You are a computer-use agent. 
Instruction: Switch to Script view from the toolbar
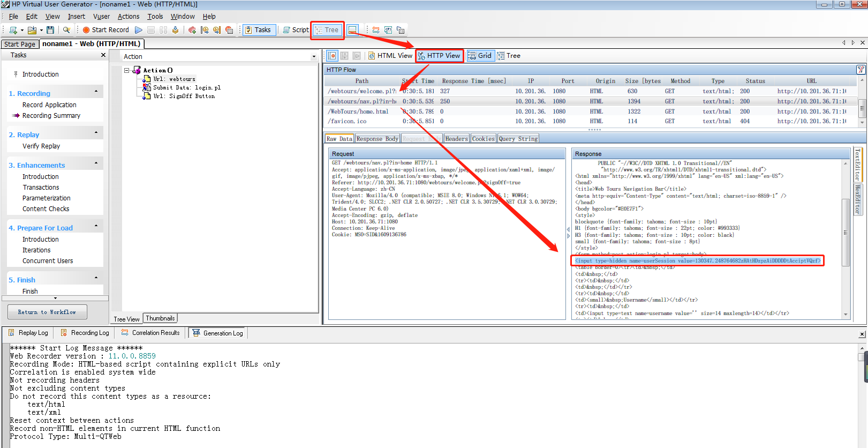tap(296, 30)
